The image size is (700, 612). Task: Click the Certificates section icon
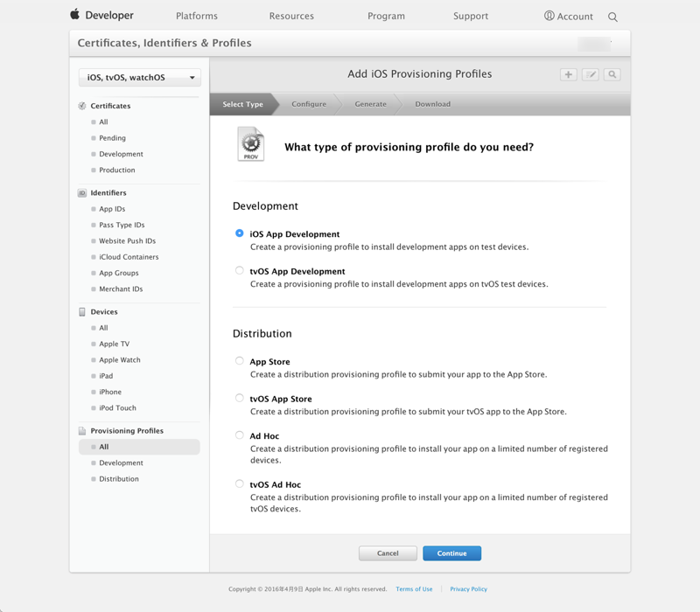(82, 106)
